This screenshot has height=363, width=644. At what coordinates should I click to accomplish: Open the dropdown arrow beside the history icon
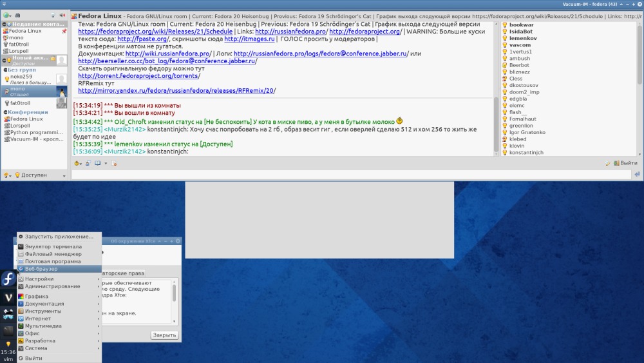tap(106, 164)
